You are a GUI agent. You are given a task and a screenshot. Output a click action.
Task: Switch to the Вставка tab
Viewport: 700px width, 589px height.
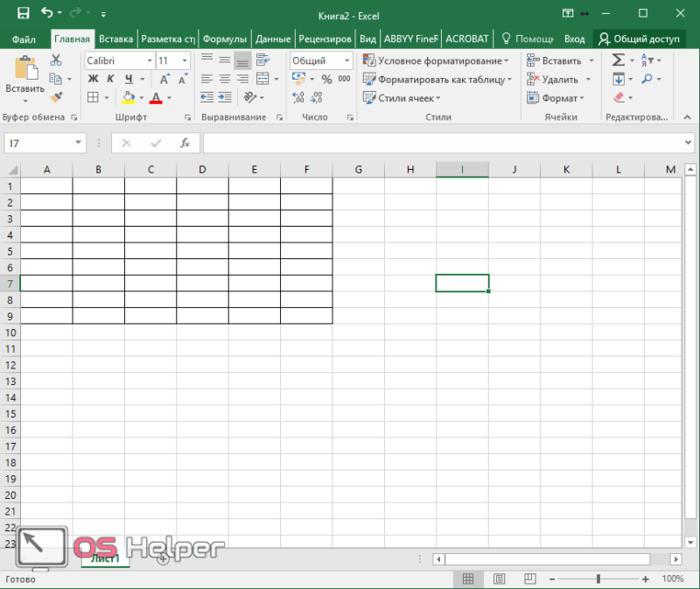pyautogui.click(x=116, y=39)
